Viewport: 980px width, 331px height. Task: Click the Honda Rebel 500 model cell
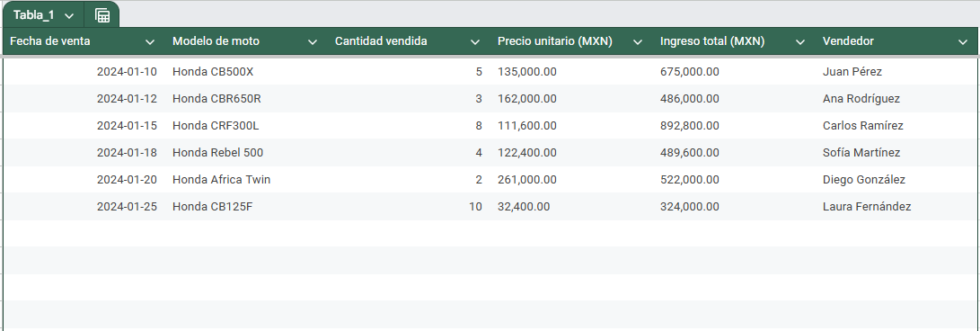pos(248,153)
